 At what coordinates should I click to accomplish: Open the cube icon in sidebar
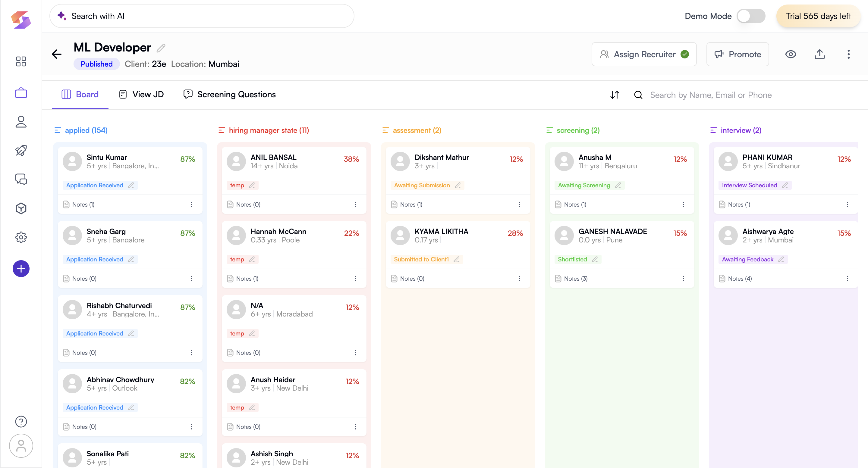pos(21,208)
